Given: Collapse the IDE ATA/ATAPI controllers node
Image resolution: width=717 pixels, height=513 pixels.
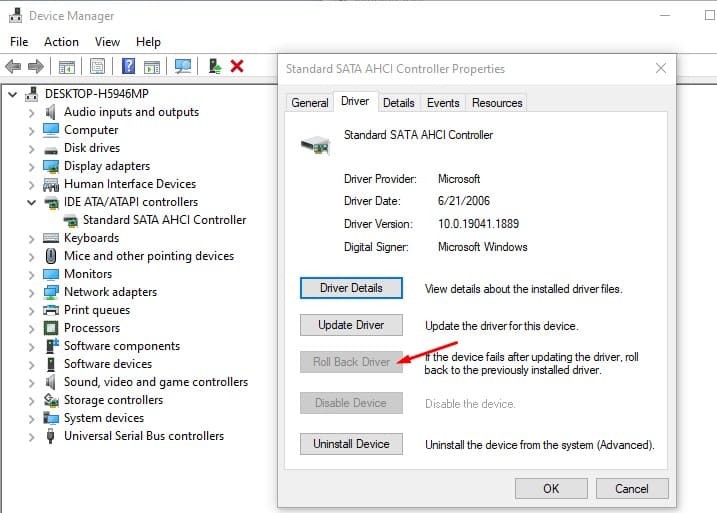Looking at the screenshot, I should click(31, 202).
